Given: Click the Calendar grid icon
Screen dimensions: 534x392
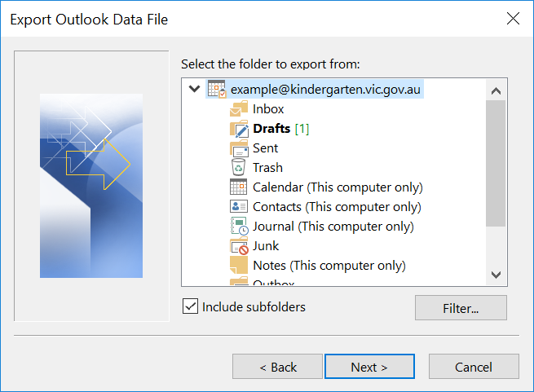Looking at the screenshot, I should pyautogui.click(x=238, y=187).
